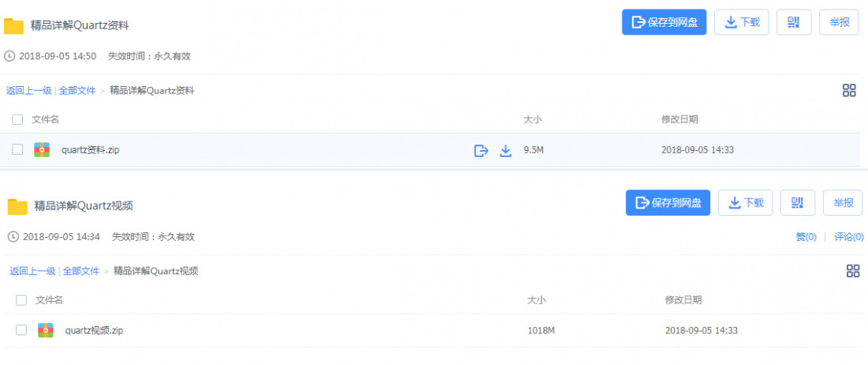This screenshot has width=868, height=365.
Task: Click the 赞(0) like link
Action: 806,237
